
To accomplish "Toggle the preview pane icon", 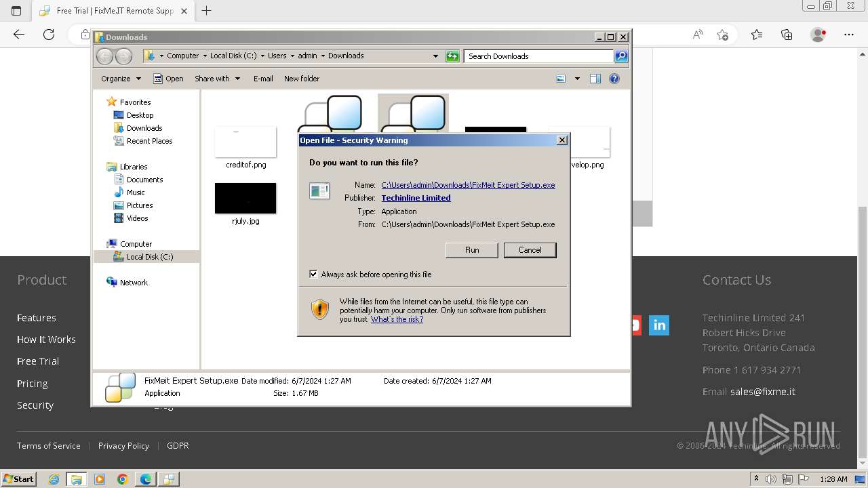I will [x=595, y=79].
